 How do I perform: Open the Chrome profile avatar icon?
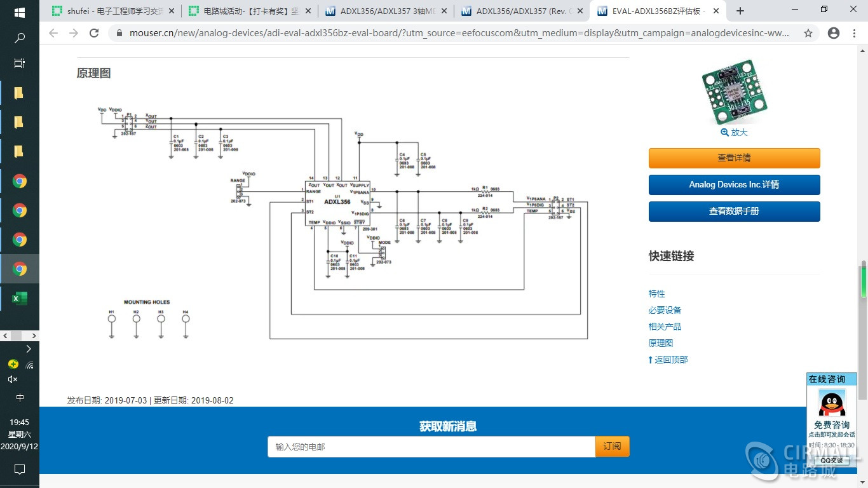point(834,33)
